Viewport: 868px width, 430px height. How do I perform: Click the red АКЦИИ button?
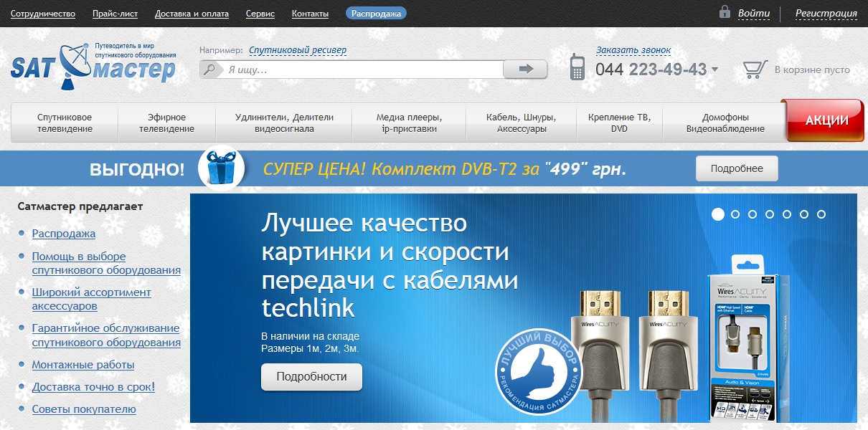pos(826,120)
